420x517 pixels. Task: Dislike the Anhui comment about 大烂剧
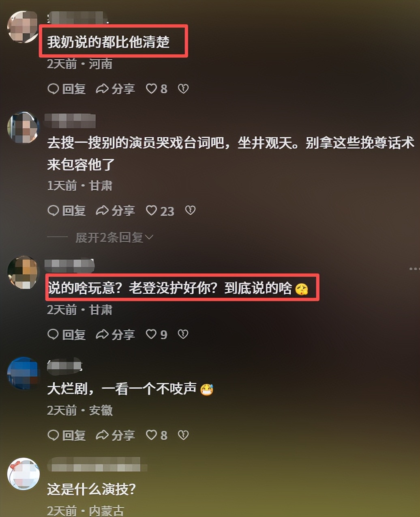[183, 435]
